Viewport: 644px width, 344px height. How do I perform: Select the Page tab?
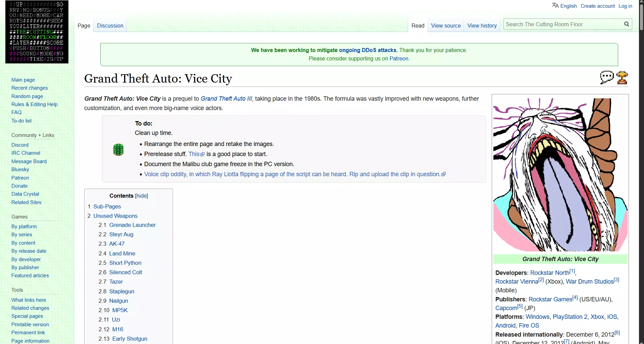click(x=84, y=26)
